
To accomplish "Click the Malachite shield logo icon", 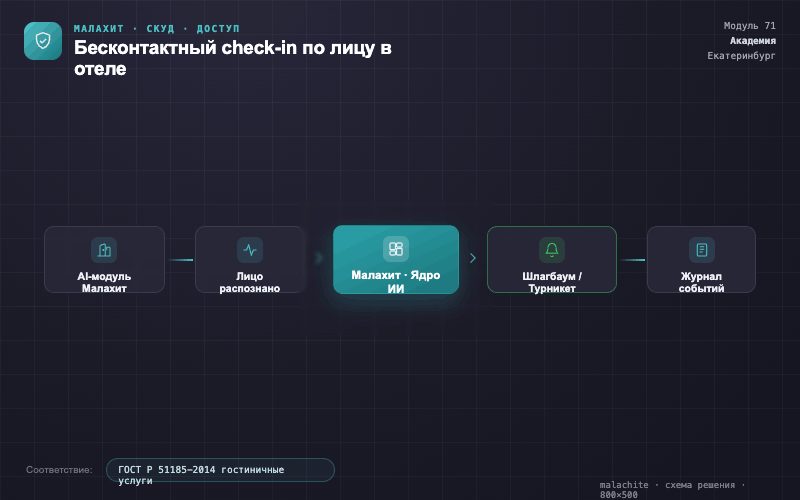I will tap(43, 41).
